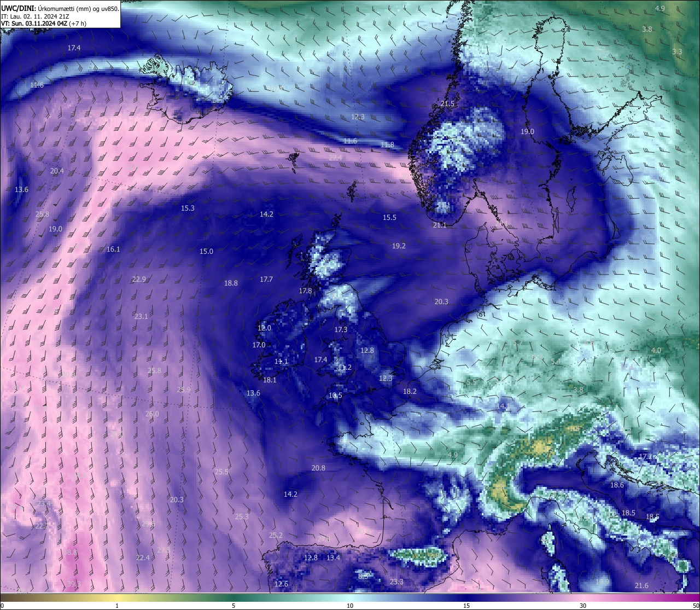Click the map value 18.2
This screenshot has height=610, width=700.
click(x=410, y=391)
